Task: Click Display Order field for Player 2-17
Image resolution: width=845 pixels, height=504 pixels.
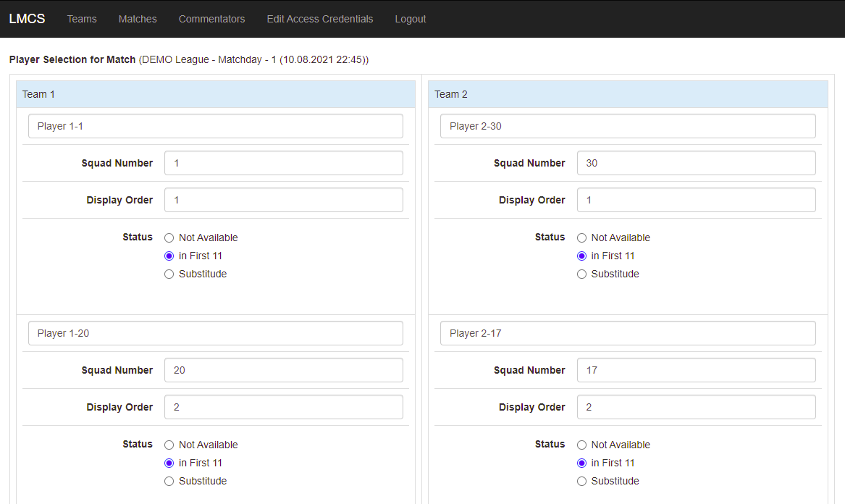Action: [696, 407]
